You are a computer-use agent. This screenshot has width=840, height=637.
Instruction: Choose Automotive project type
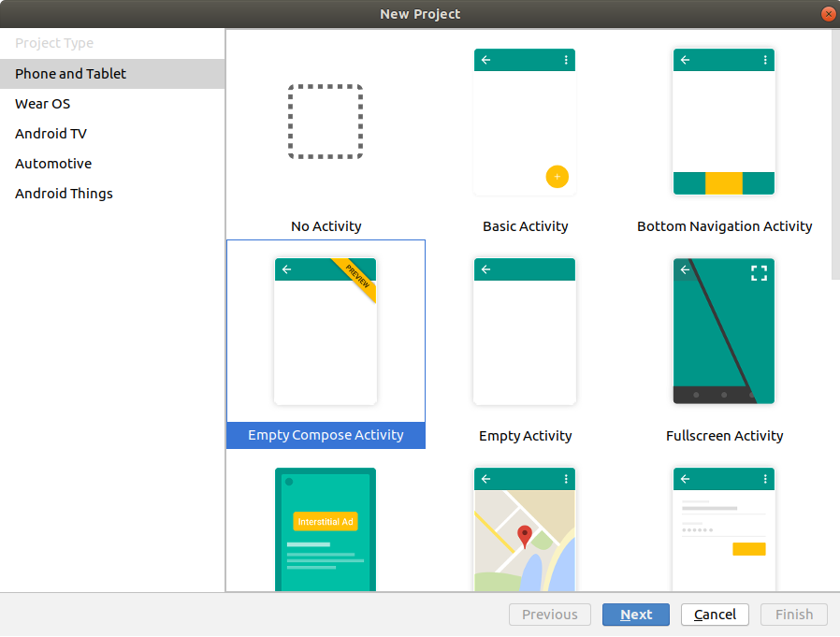point(112,164)
